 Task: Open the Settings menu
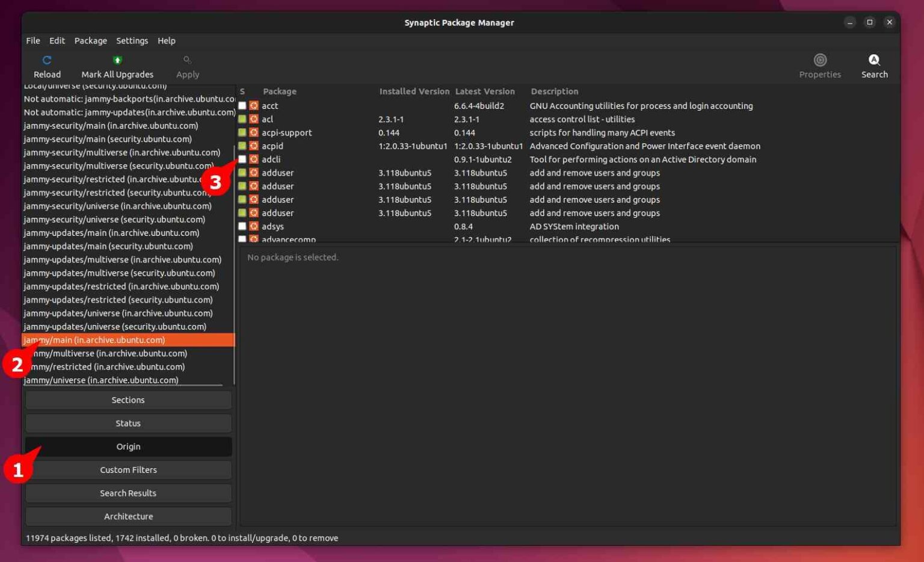click(x=132, y=40)
